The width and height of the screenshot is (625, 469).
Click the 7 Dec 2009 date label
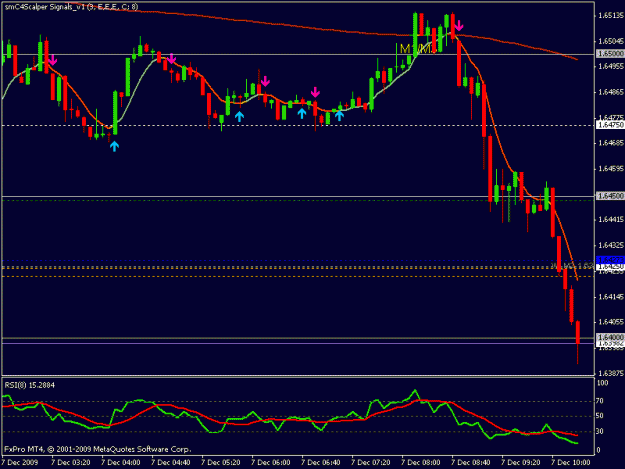tap(20, 462)
